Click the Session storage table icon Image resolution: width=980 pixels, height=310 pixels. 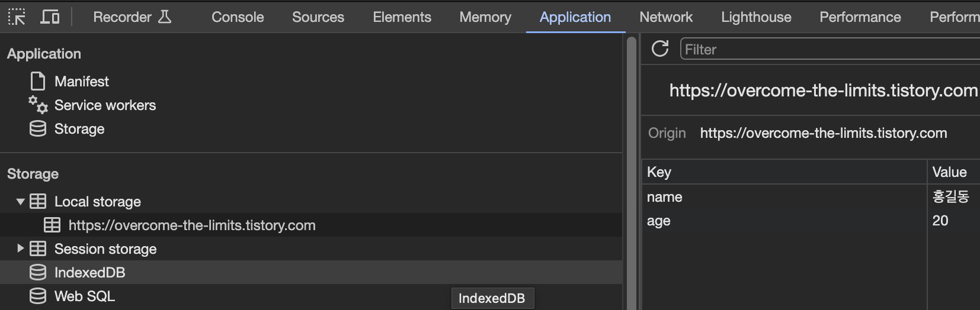point(38,248)
